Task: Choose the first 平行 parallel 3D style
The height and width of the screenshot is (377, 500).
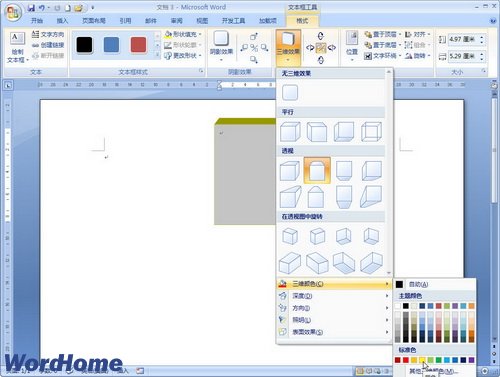Action: point(290,132)
